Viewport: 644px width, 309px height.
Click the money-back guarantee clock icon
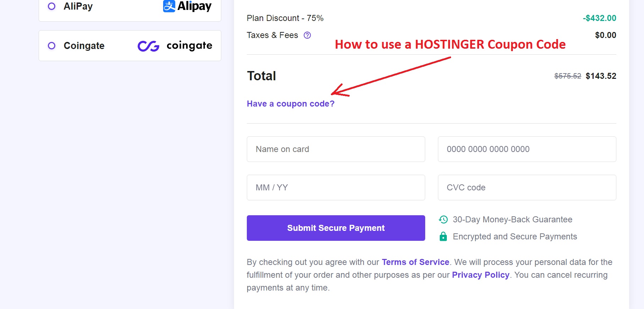click(443, 219)
